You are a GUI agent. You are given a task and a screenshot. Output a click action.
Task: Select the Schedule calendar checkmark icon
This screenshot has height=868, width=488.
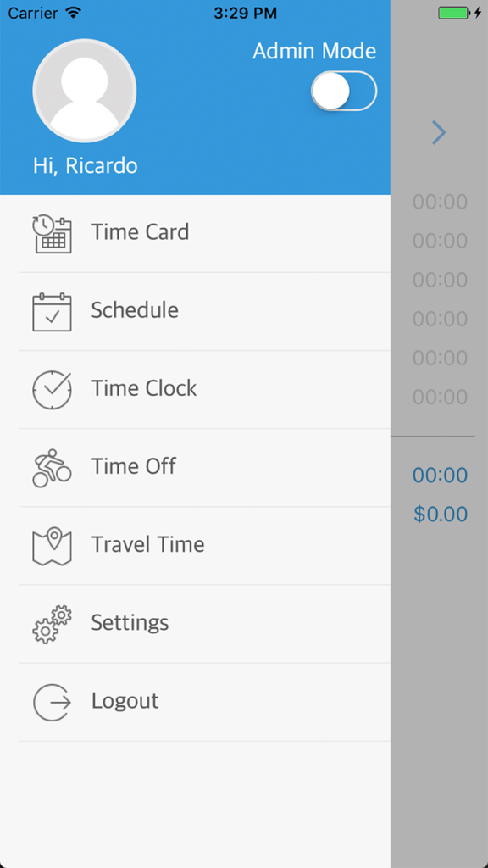pos(52,309)
